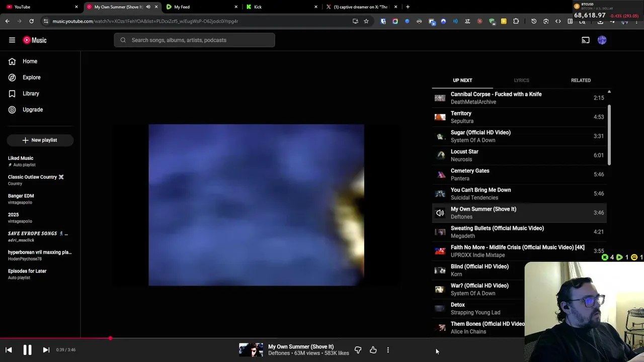Skip to the previous track
Image resolution: width=644 pixels, height=362 pixels.
[x=9, y=350]
